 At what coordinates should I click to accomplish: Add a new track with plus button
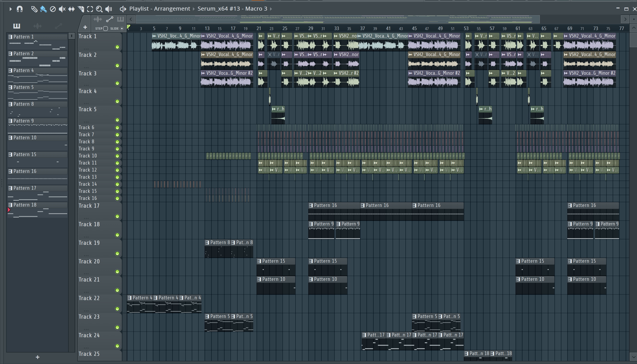[85, 27]
